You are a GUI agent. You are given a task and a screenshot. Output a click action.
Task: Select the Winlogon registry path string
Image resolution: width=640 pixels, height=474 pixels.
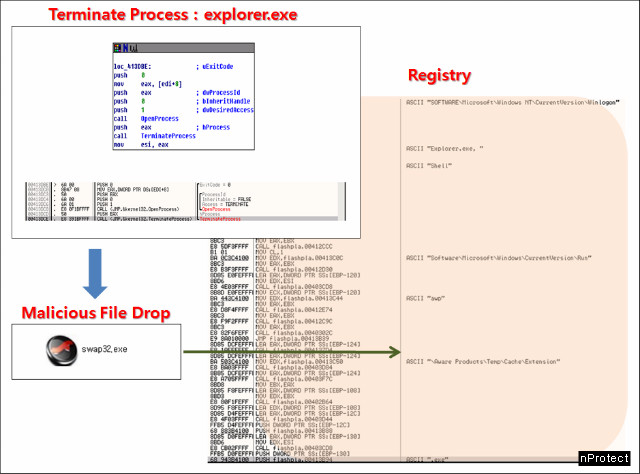[x=513, y=102]
